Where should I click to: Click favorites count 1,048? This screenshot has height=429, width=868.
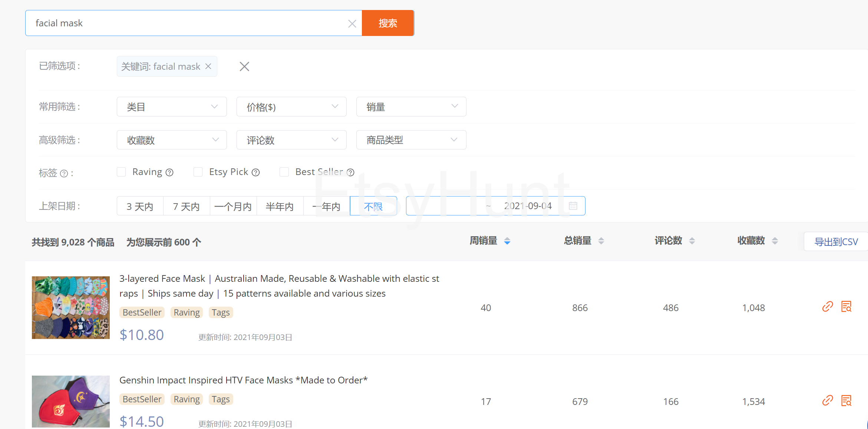pos(753,308)
